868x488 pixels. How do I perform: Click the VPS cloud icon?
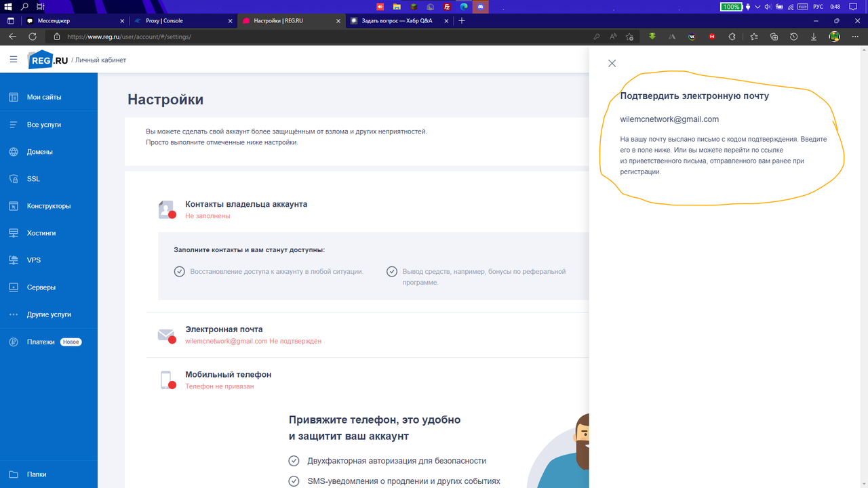[14, 260]
